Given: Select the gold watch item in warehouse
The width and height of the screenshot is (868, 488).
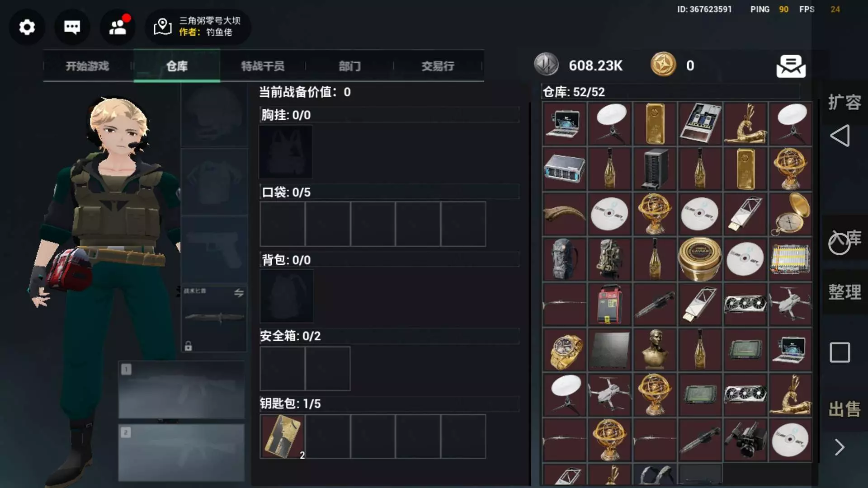Looking at the screenshot, I should tap(565, 350).
